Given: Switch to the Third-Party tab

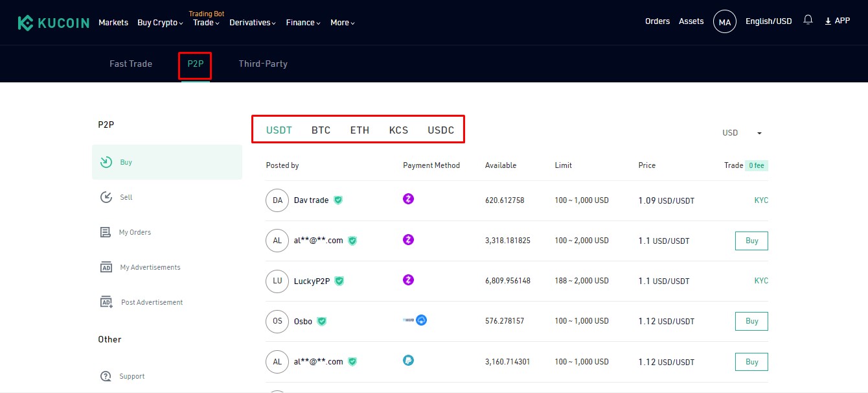Looking at the screenshot, I should click(x=262, y=64).
